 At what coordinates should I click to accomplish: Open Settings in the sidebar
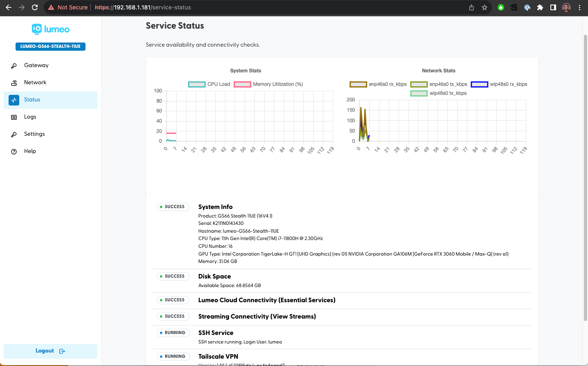[50, 134]
